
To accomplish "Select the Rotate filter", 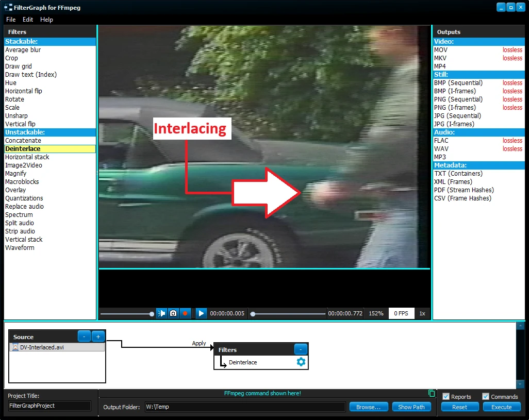I will click(50, 99).
